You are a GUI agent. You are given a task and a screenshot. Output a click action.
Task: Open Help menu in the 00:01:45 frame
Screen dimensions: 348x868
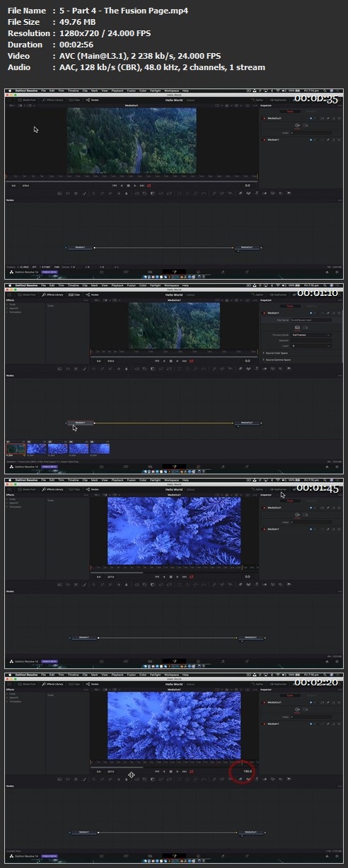186,481
